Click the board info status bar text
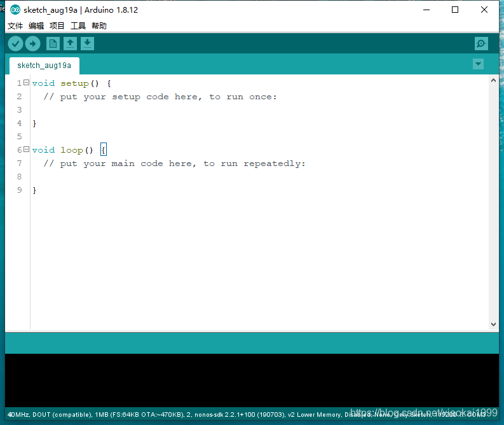The height and width of the screenshot is (425, 504). point(247,415)
